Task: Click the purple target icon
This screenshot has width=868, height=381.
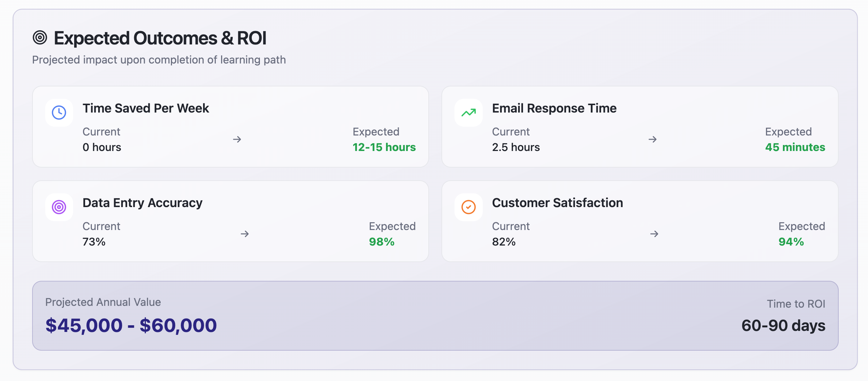Action: [59, 207]
